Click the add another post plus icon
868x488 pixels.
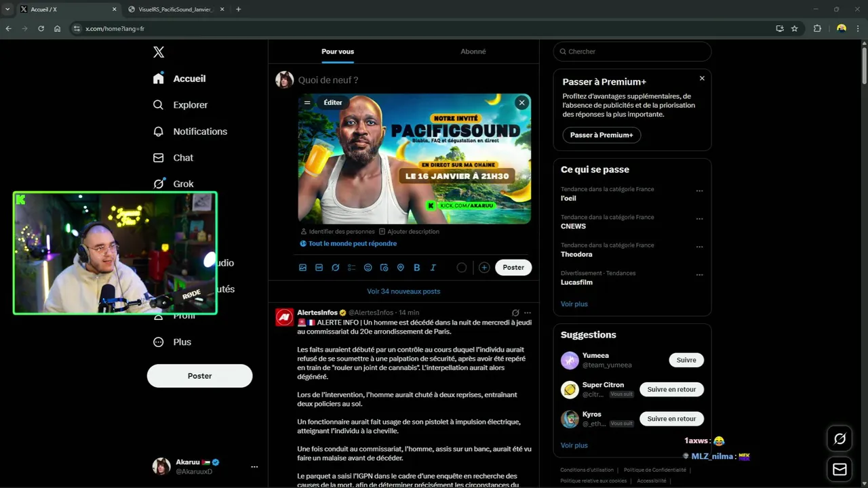click(x=484, y=268)
